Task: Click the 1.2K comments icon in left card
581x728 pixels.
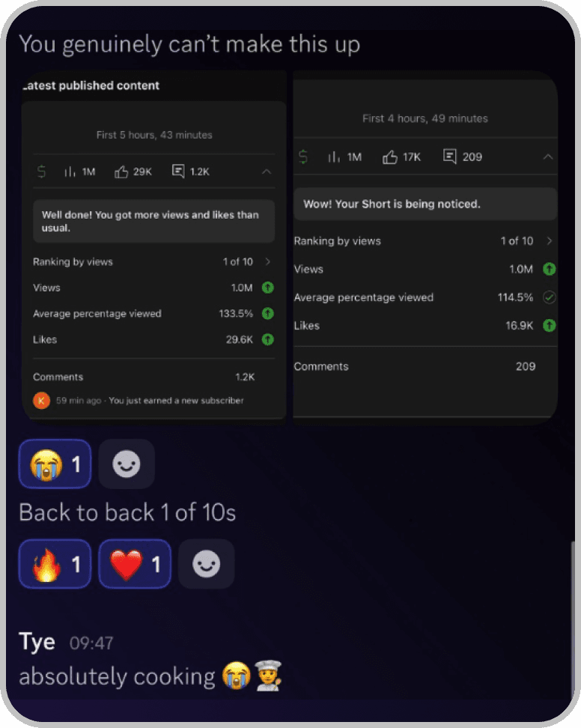Action: tap(178, 172)
